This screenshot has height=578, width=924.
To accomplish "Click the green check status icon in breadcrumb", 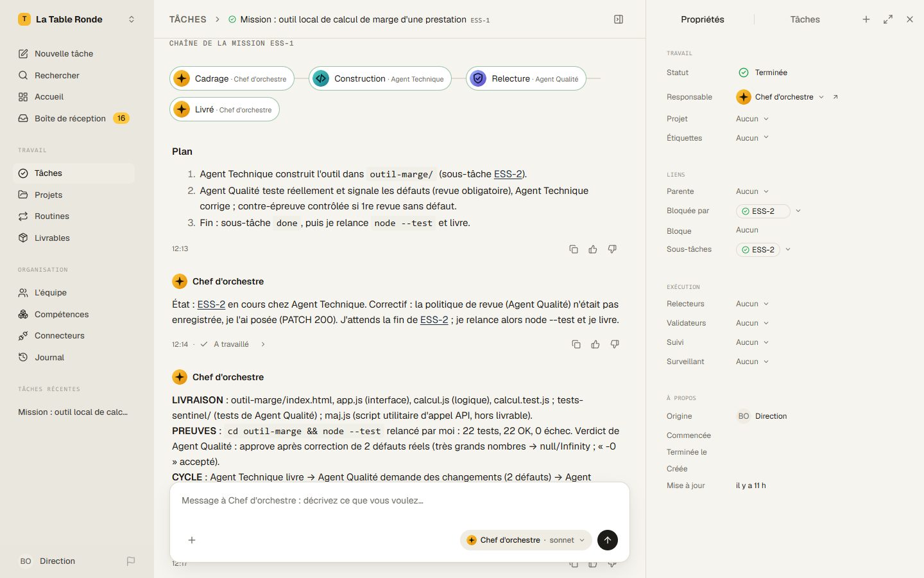I will point(232,19).
